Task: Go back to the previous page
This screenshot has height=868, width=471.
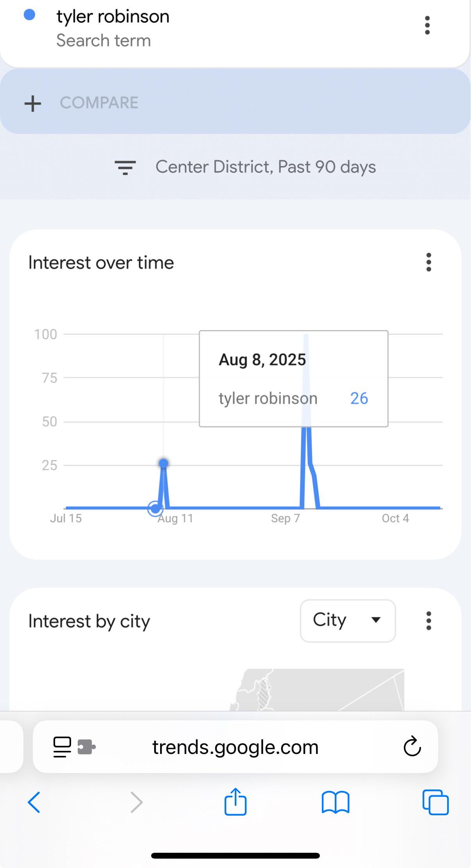Action: [x=34, y=802]
